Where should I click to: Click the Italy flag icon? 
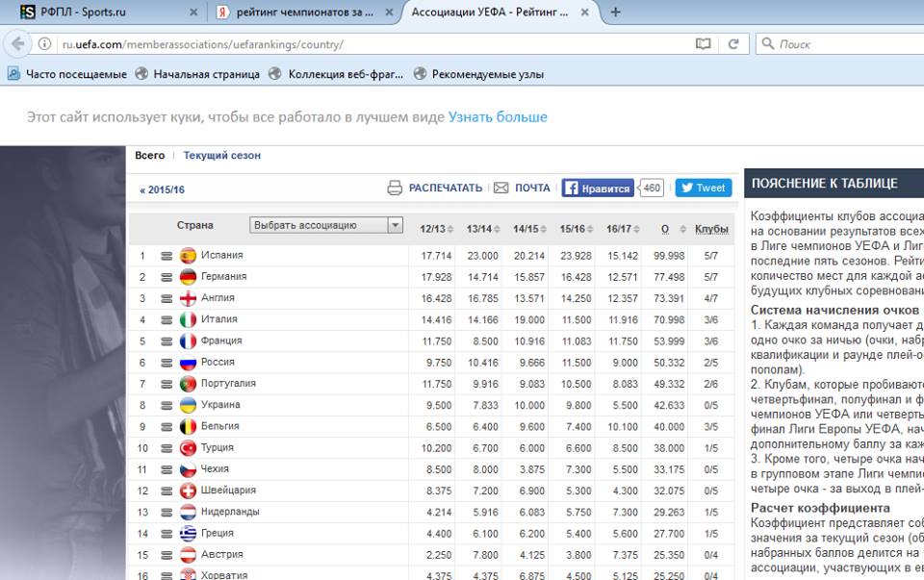coord(188,319)
